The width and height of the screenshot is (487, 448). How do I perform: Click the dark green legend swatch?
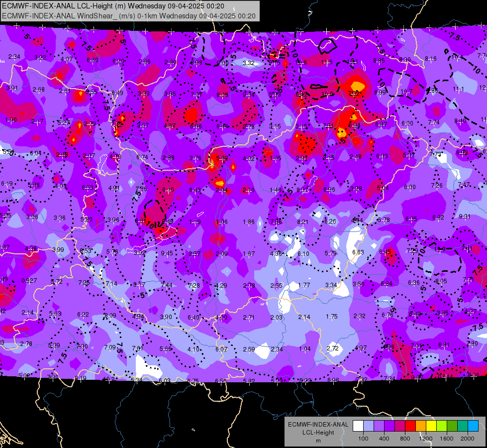point(452,426)
